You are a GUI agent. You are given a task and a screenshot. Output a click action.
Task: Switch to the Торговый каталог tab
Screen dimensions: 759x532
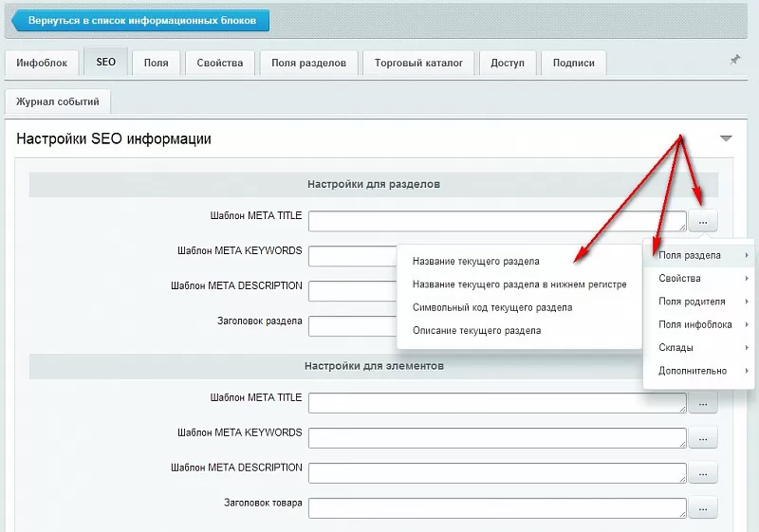[x=418, y=64]
